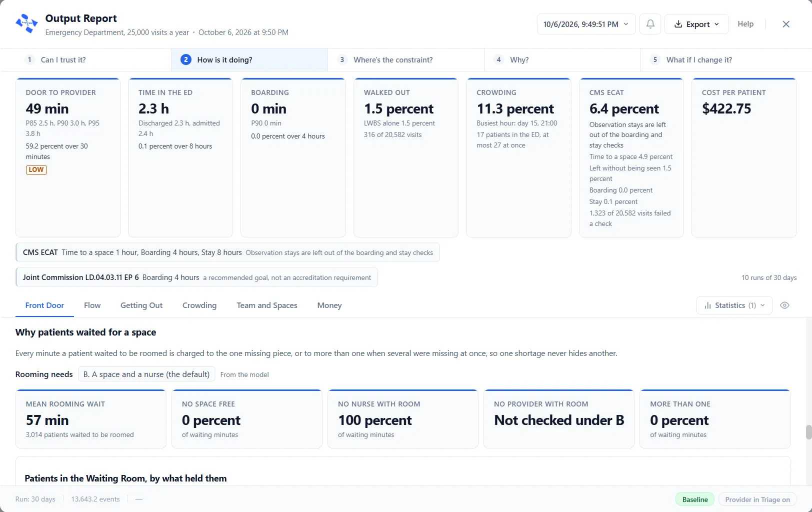Viewport: 812px width, 512px height.
Task: Click the Help link
Action: 745,24
